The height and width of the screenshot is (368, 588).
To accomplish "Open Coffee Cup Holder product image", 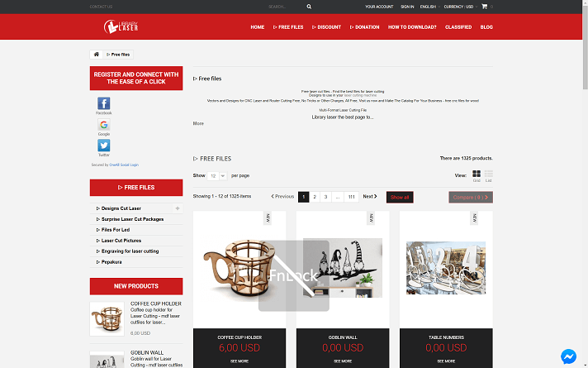I will pos(239,270).
